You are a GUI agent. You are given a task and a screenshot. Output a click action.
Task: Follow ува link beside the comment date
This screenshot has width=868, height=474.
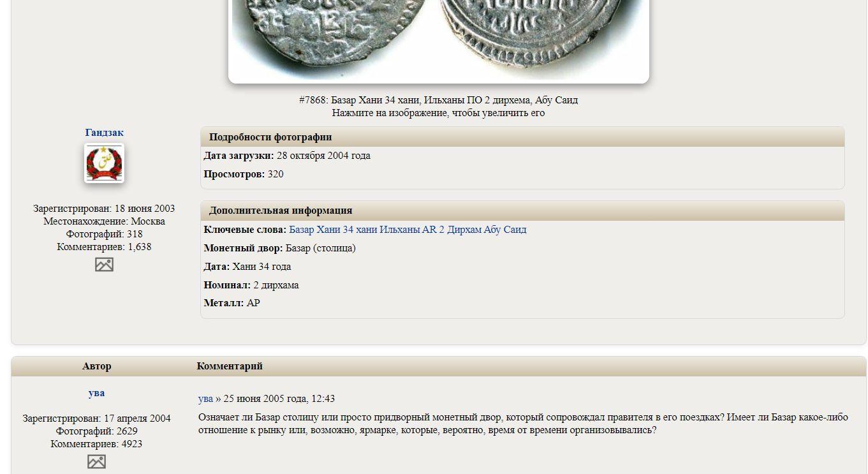[x=205, y=399]
